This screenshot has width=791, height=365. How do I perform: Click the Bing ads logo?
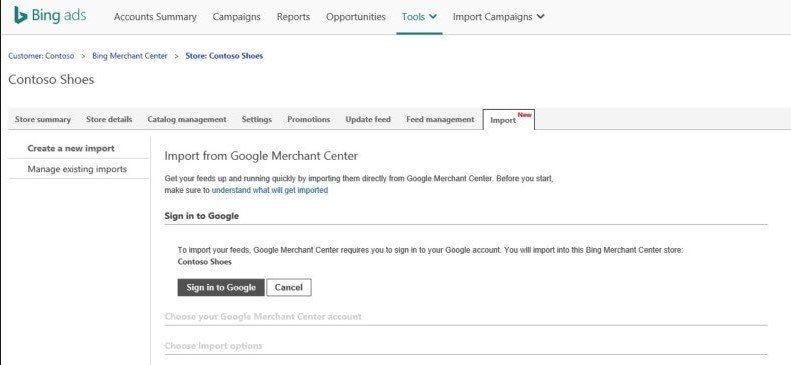point(49,16)
